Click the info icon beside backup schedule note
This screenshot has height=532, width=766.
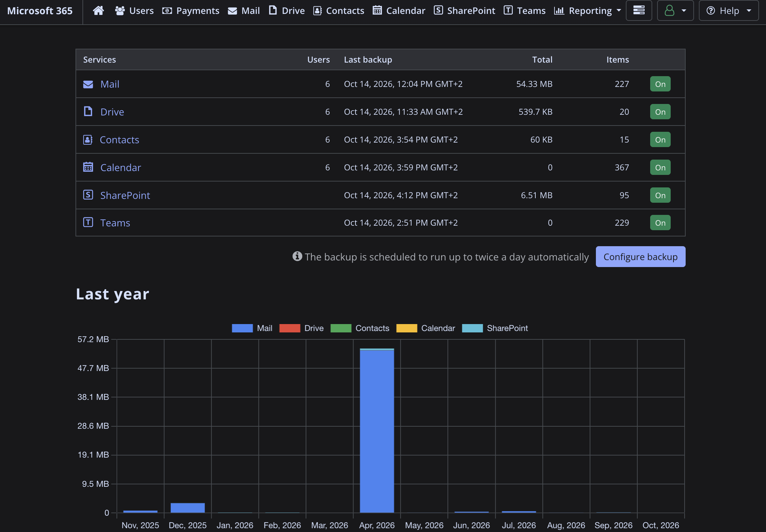click(x=297, y=256)
